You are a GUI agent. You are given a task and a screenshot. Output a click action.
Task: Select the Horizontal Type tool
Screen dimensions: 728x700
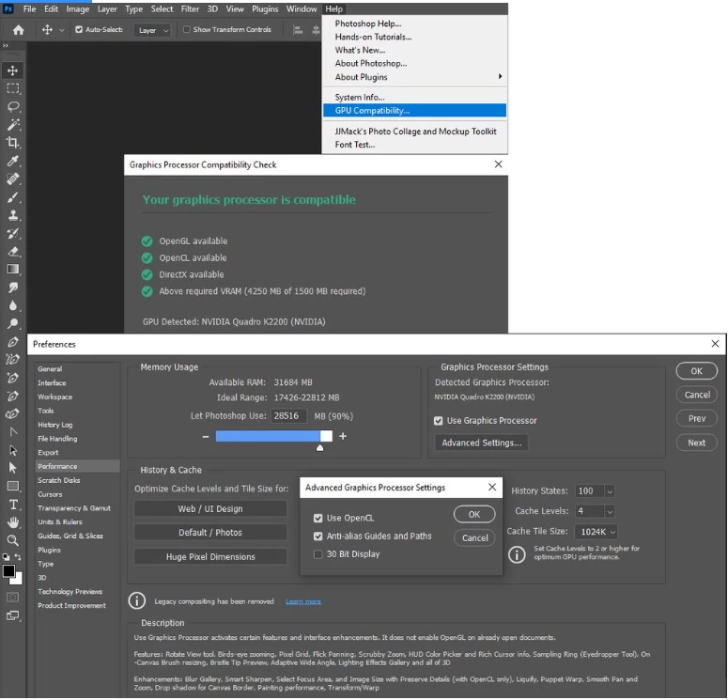13,505
